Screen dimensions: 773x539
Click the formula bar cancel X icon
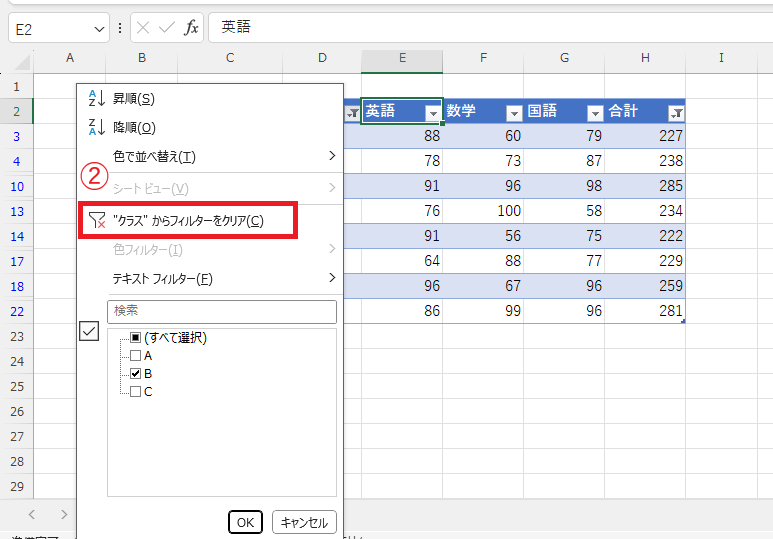click(x=143, y=27)
